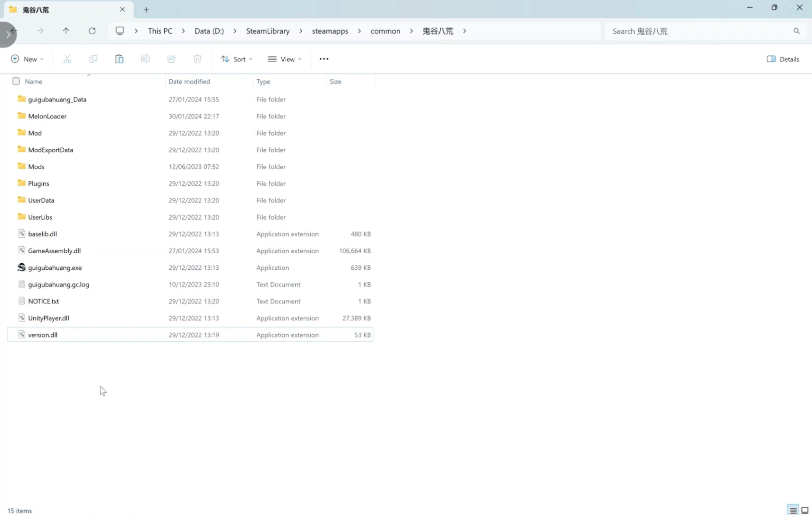Select the Mods folder name
Viewport: 812px width, 515px height.
[36, 167]
